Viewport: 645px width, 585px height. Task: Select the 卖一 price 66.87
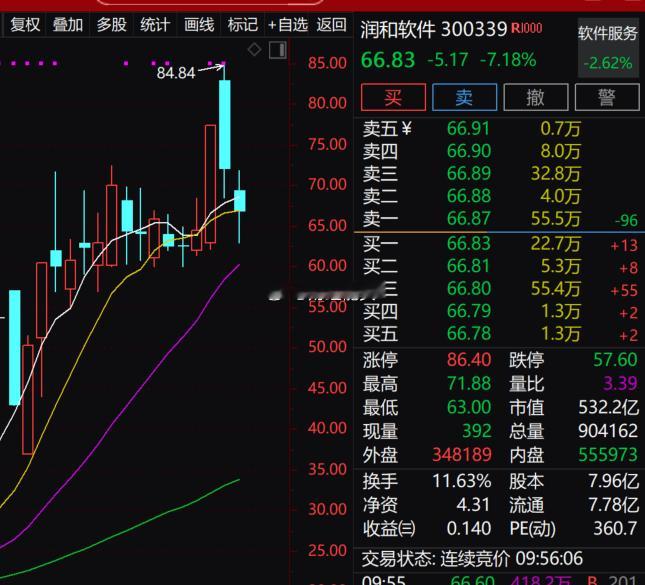point(469,218)
